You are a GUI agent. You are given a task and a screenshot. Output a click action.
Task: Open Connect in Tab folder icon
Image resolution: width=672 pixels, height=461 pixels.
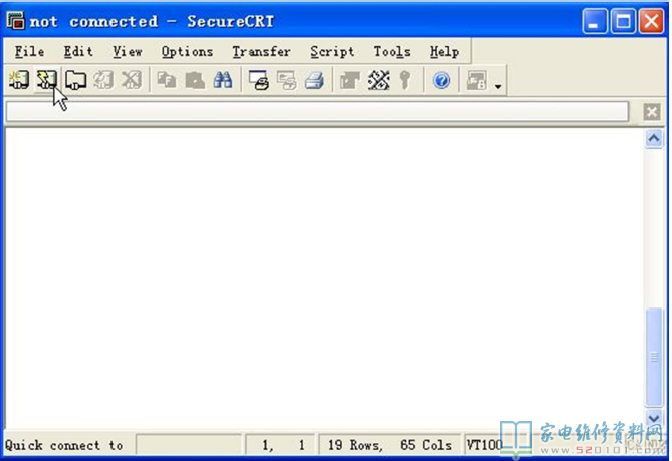(x=75, y=80)
